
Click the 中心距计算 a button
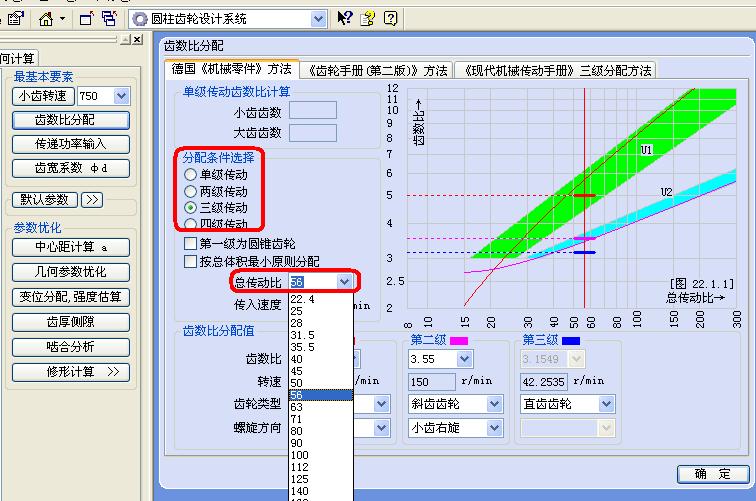pyautogui.click(x=70, y=247)
